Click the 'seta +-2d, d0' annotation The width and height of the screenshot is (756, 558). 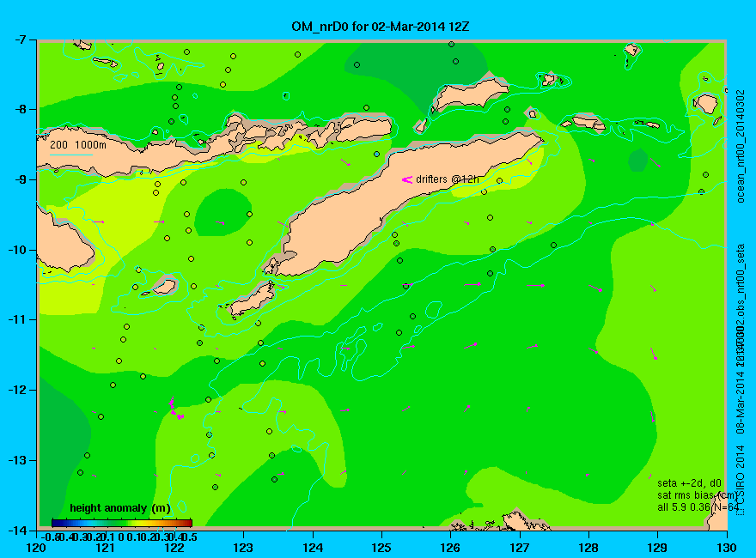689,482
